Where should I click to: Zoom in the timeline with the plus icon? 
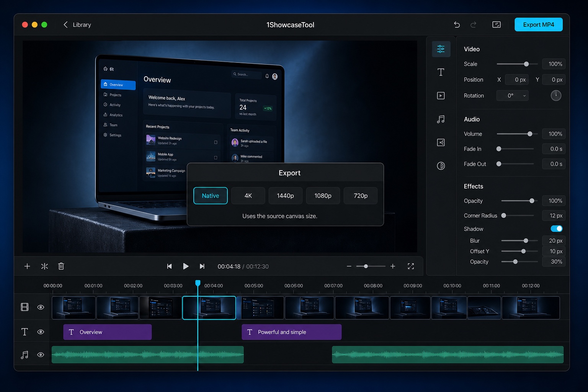[393, 266]
